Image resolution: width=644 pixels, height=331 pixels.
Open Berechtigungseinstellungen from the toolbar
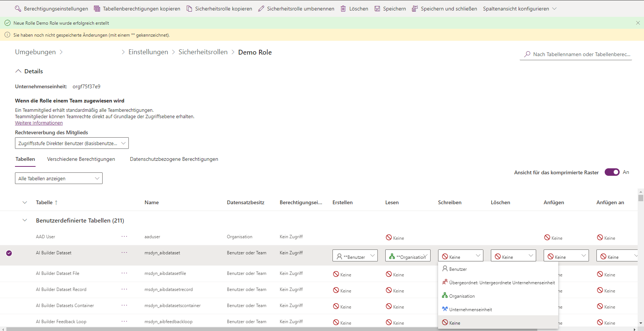pos(51,9)
